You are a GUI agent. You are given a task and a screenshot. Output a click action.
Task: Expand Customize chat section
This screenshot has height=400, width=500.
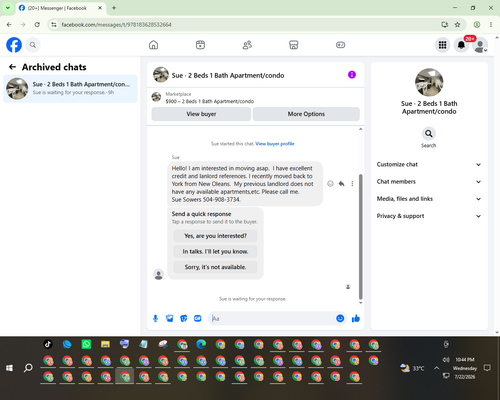tap(429, 164)
